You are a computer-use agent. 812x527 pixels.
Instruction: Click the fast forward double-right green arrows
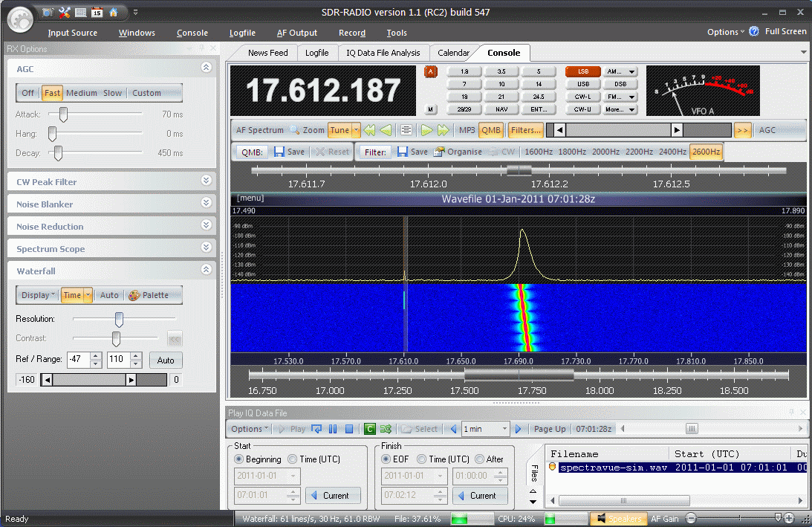point(444,130)
